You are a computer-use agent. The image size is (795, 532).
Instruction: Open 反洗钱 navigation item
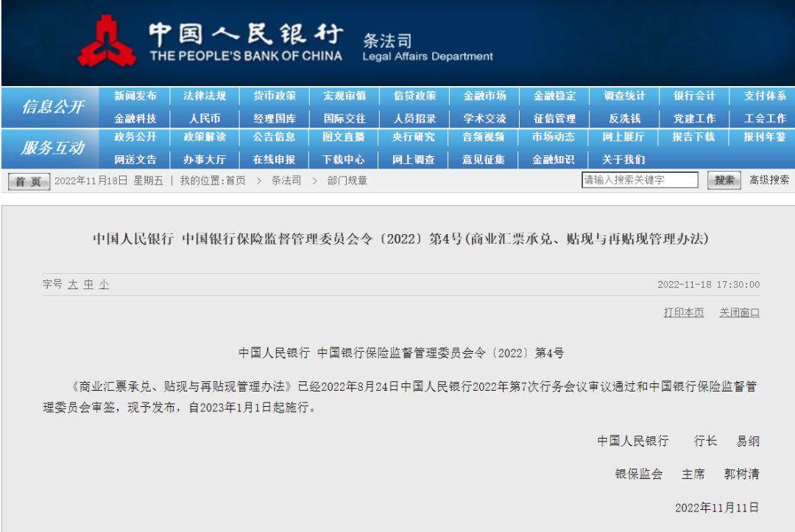(625, 118)
